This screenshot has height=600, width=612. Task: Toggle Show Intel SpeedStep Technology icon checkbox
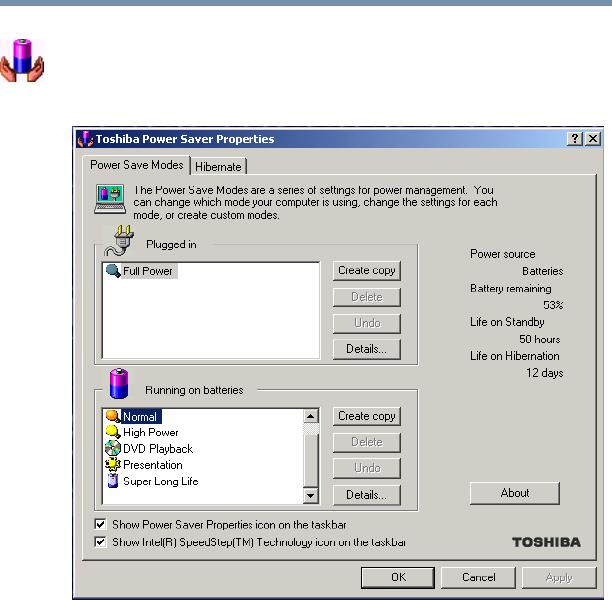[100, 542]
